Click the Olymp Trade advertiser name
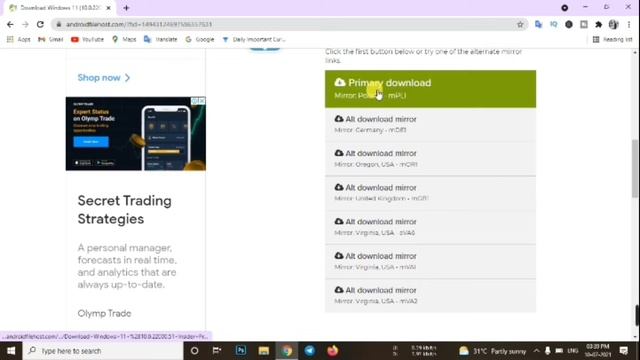The image size is (640, 360). [104, 313]
